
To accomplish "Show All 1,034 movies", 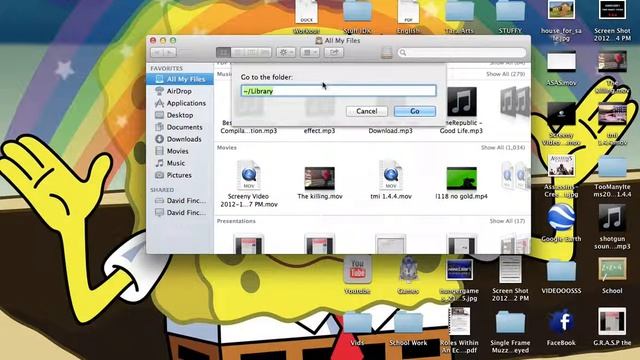I will pos(503,147).
